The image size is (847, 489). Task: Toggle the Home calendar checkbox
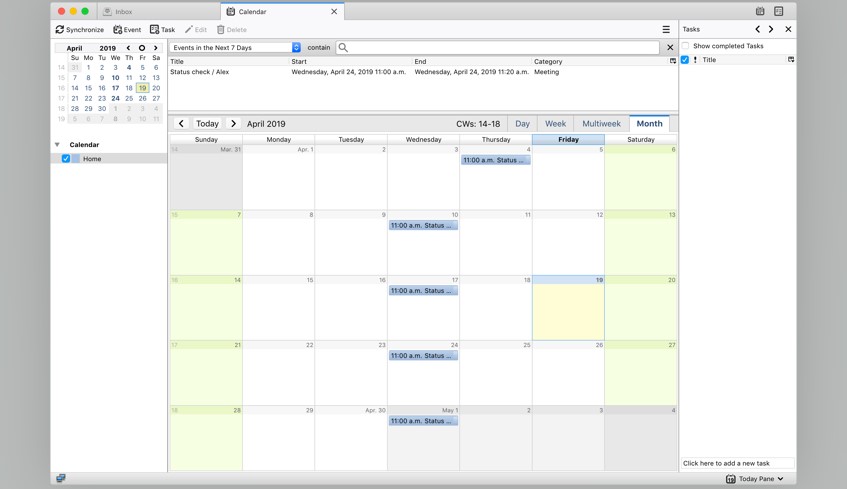click(66, 159)
